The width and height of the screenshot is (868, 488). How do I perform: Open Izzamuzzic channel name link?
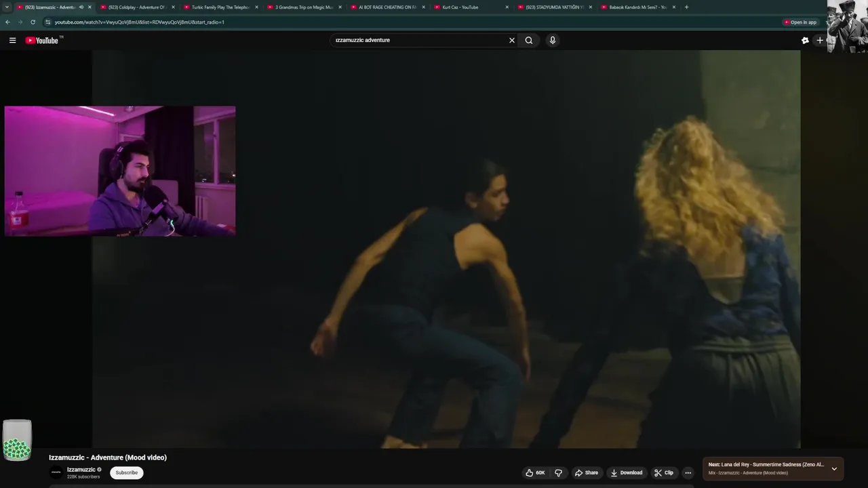pyautogui.click(x=81, y=469)
